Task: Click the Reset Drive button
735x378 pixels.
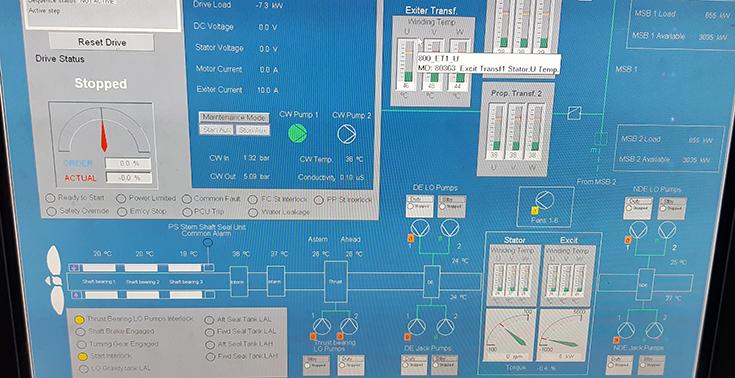Action: (102, 42)
